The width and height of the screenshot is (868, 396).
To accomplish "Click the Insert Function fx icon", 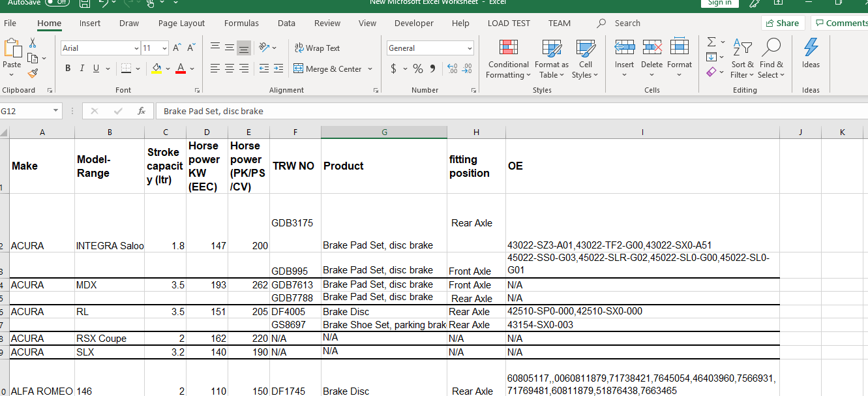I will coord(142,112).
